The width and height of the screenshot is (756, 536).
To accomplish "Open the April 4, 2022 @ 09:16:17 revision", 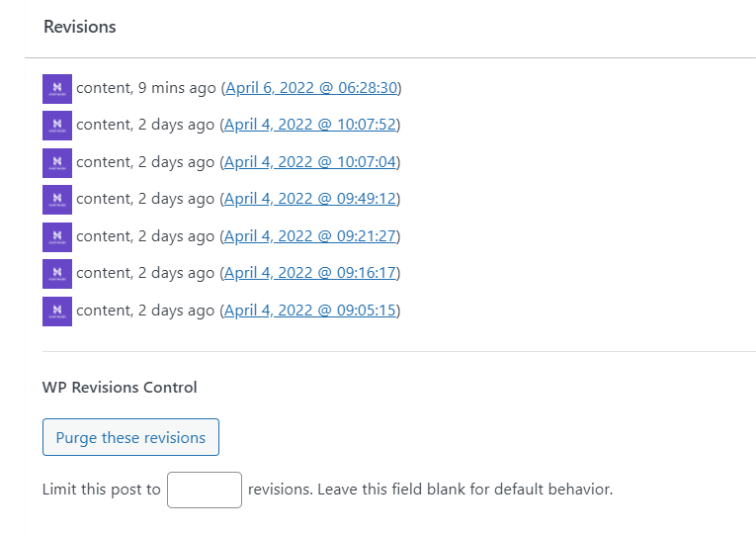I will click(x=310, y=273).
